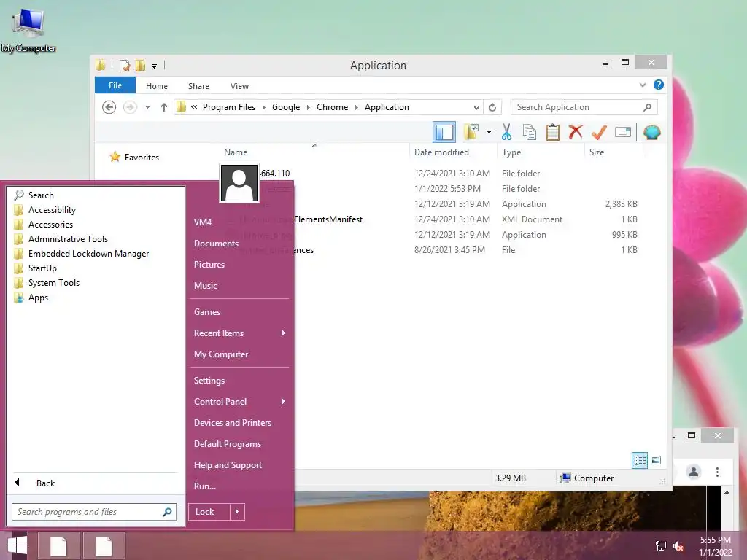Switch to the Share ribbon tab
This screenshot has height=560, width=747.
click(x=198, y=86)
